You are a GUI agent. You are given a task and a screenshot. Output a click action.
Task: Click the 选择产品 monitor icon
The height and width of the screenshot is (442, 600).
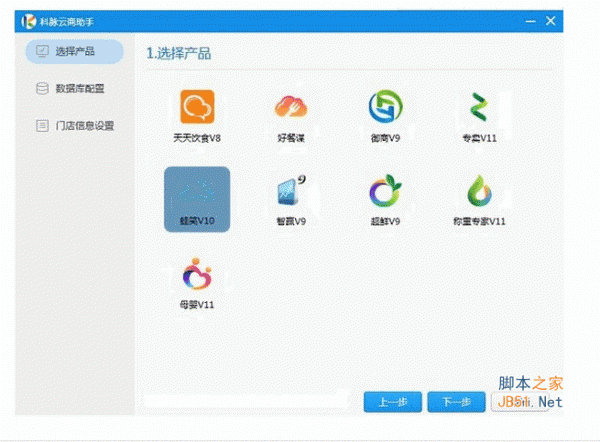(42, 51)
